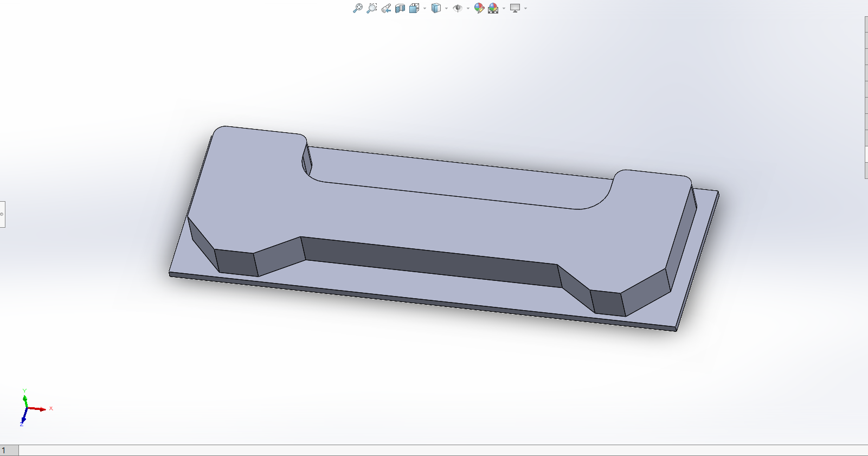Click the Display Style cube icon
868x456 pixels.
[436, 8]
